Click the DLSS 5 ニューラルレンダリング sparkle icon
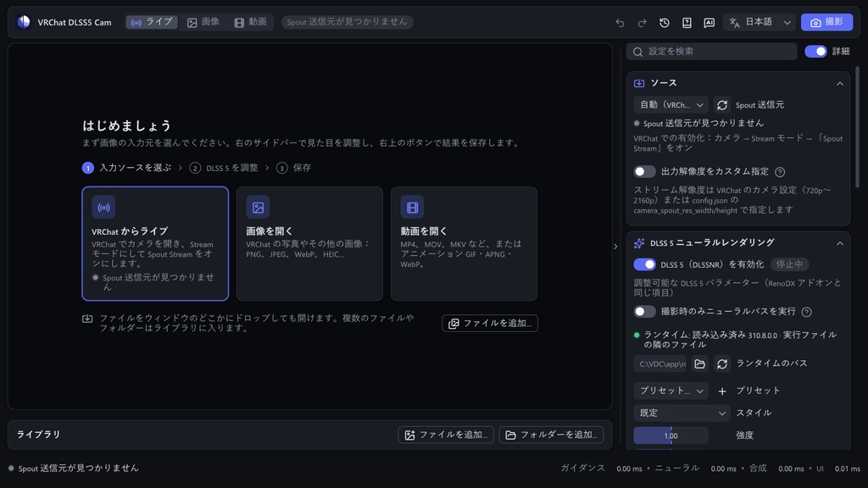 click(x=639, y=243)
